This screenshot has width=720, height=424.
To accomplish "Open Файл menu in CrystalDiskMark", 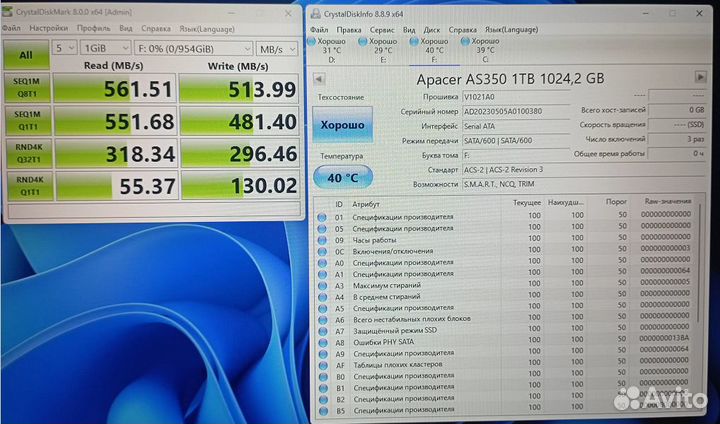I will pos(11,28).
